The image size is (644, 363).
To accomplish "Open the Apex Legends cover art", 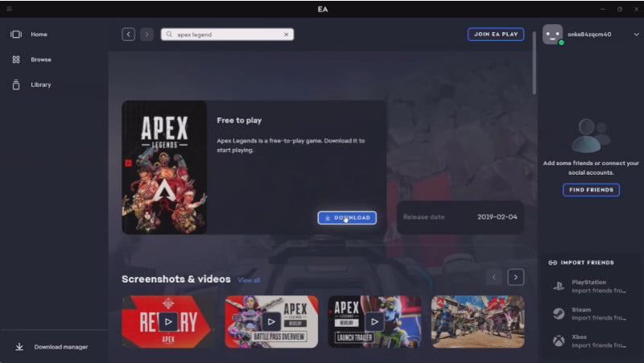I will [x=164, y=167].
